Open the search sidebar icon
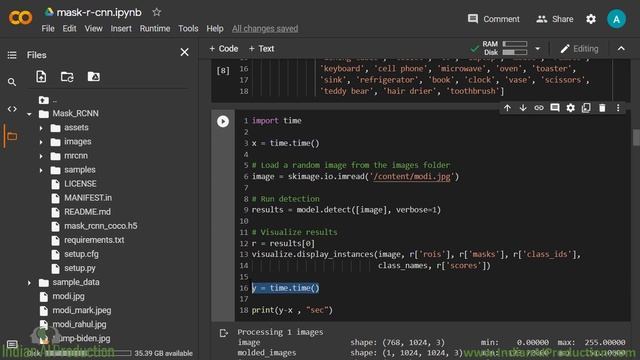Viewport: 640px width, 360px height. [12, 82]
